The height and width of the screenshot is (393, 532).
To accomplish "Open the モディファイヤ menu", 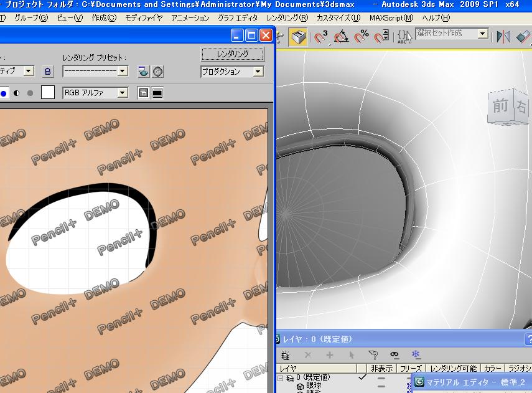I will 144,18.
